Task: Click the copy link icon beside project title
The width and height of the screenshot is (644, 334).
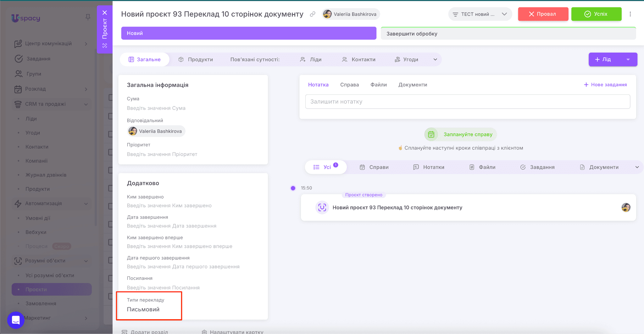Action: (x=313, y=14)
